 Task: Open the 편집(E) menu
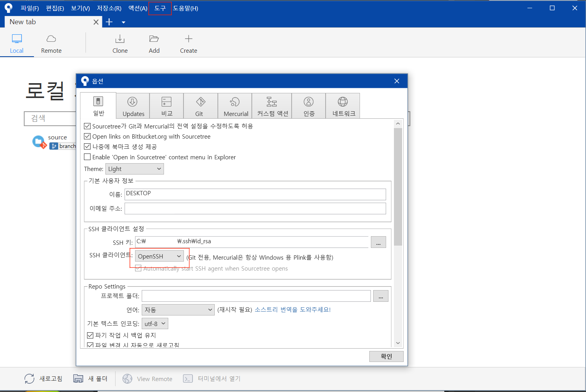[55, 8]
